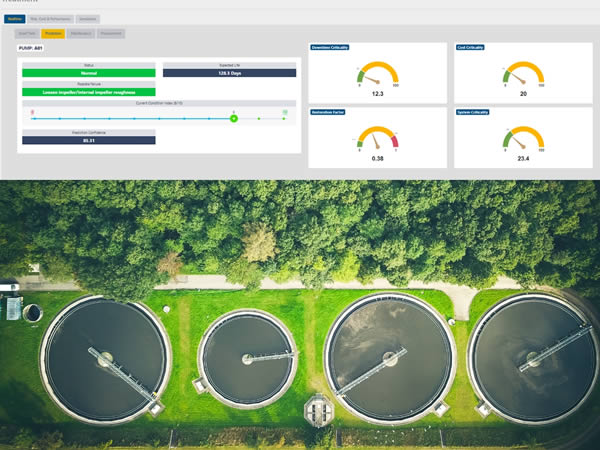This screenshot has height=450, width=600.
Task: Click the System Criticality label
Action: (473, 112)
